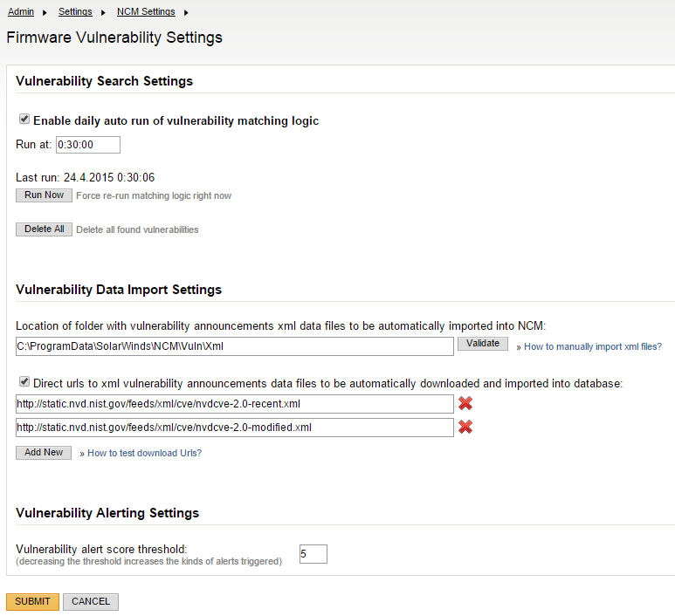Submit the vulnerability settings
The image size is (675, 616).
pyautogui.click(x=32, y=601)
